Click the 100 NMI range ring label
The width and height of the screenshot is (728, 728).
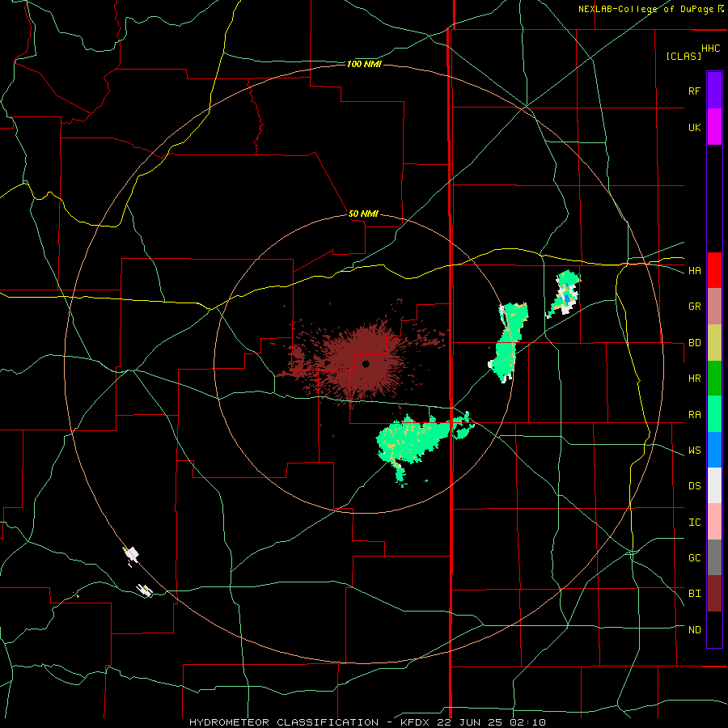(364, 64)
